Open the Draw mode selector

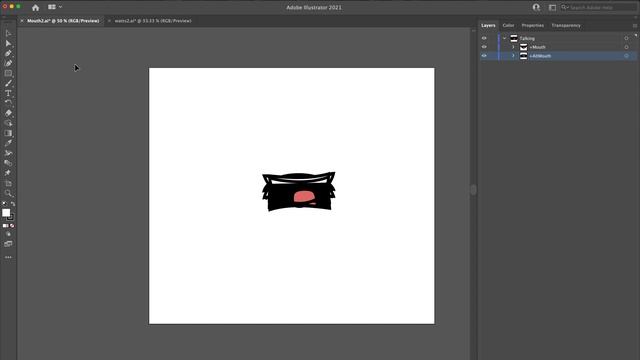[x=8, y=234]
